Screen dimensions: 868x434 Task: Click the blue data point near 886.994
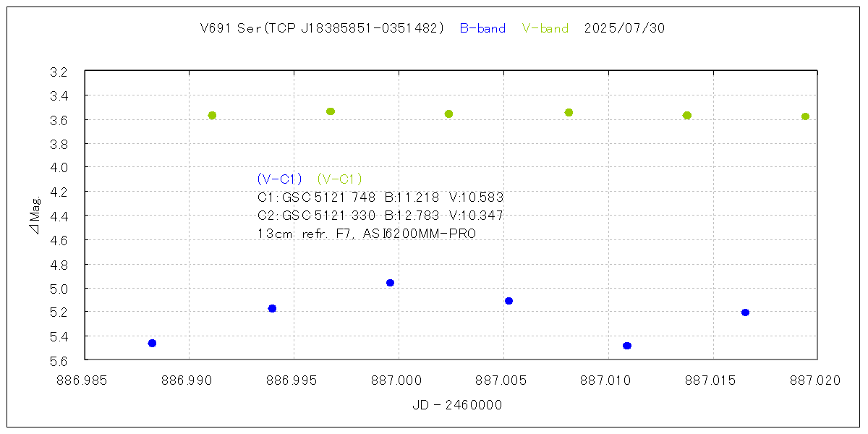pyautogui.click(x=272, y=308)
